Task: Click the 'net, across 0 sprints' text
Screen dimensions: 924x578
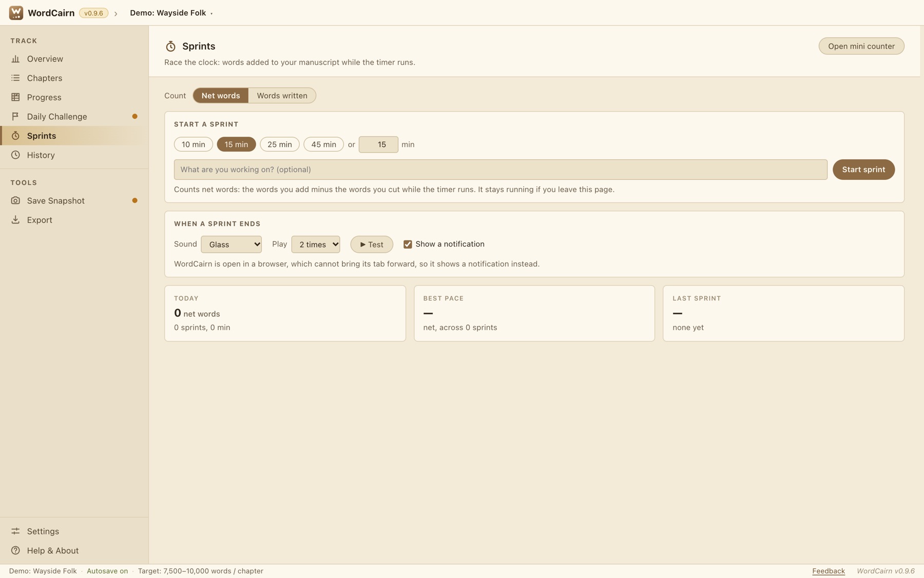Action: [460, 328]
